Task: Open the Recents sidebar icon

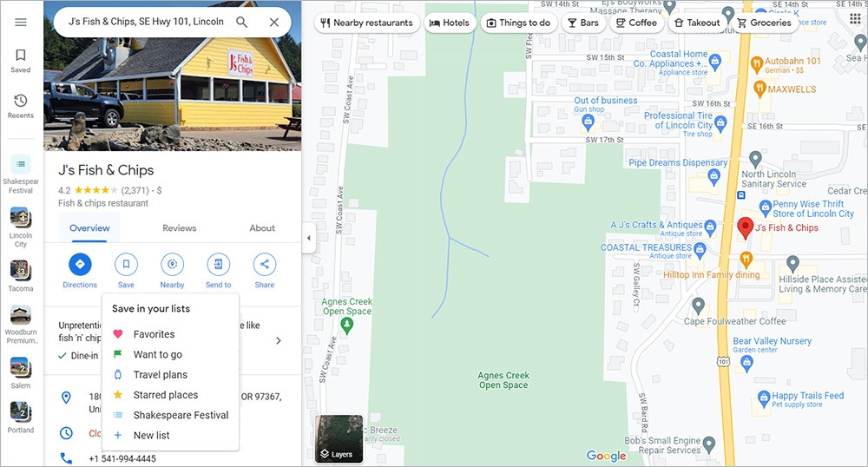Action: point(21,106)
